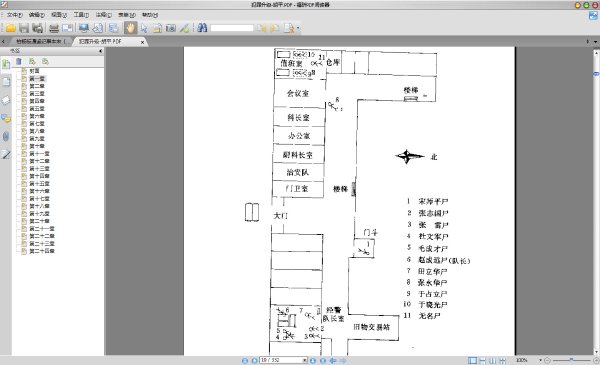Select the 第十章 bookmark

tap(37, 146)
